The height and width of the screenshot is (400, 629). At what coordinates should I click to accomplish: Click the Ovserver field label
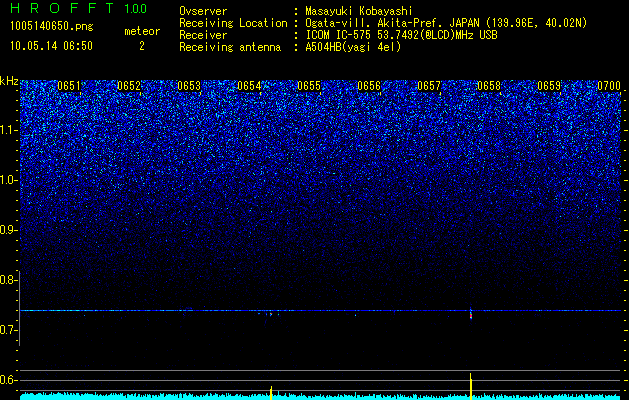click(203, 11)
